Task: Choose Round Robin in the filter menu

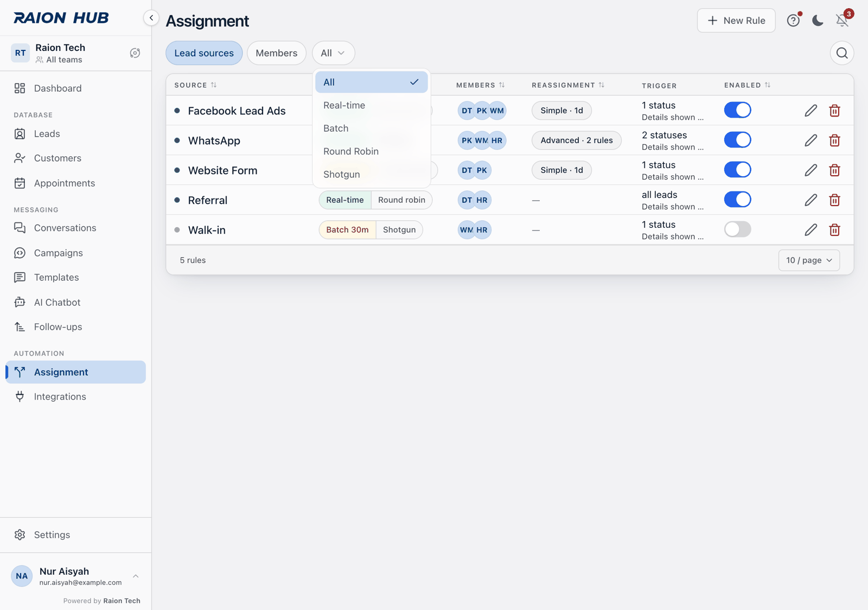Action: tap(372, 151)
